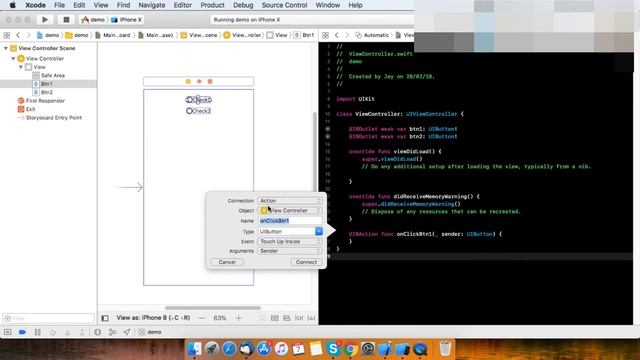The height and width of the screenshot is (360, 640).
Task: Click the Align constraints icon in canvas toolbar
Action: [x=287, y=318]
